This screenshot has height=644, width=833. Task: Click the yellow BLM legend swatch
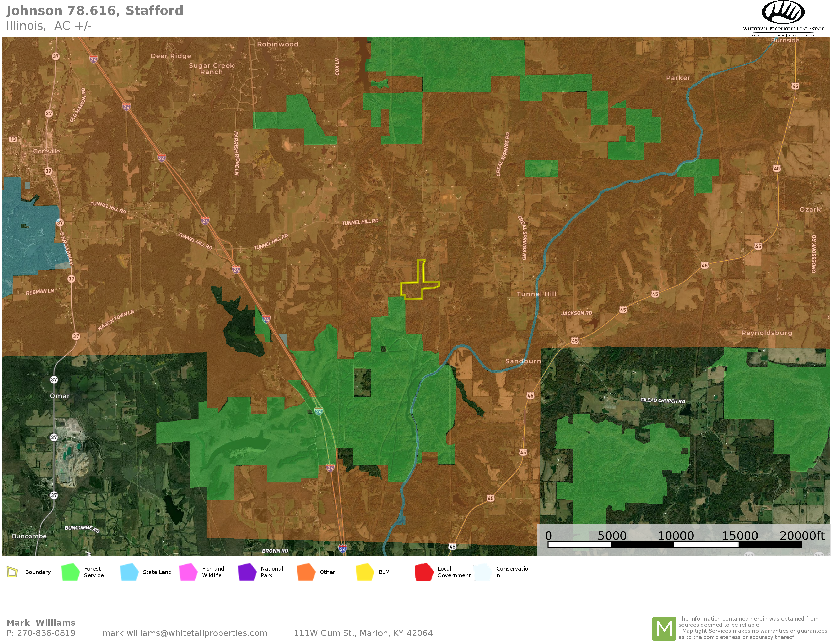365,572
